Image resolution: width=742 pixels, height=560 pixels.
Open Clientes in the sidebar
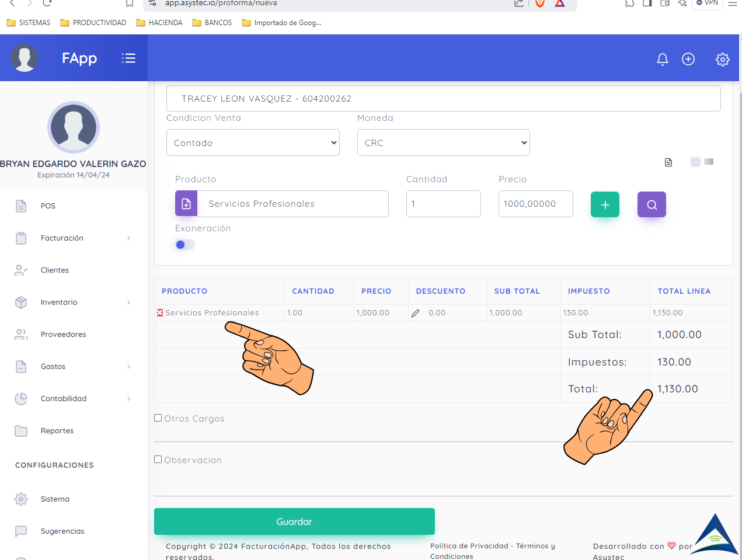[55, 270]
